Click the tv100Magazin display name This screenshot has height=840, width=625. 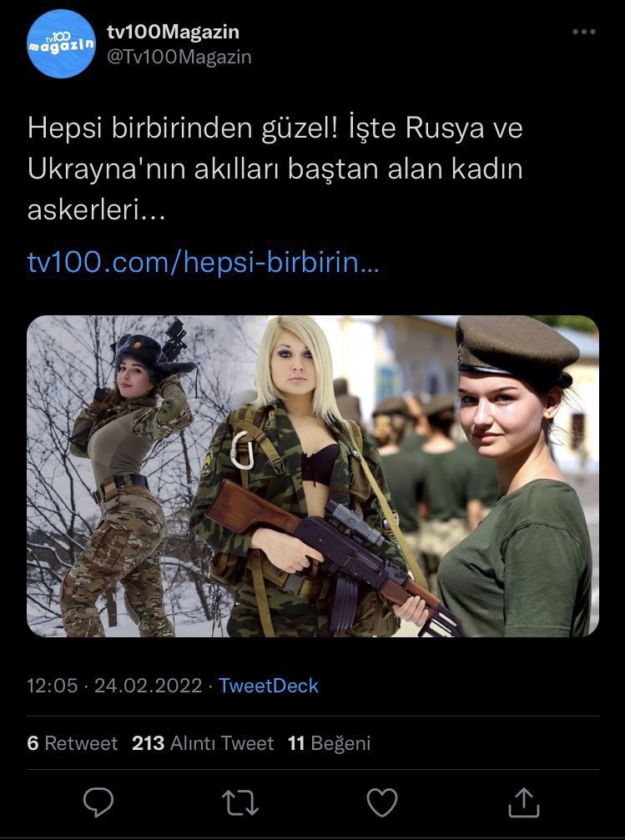tap(173, 32)
